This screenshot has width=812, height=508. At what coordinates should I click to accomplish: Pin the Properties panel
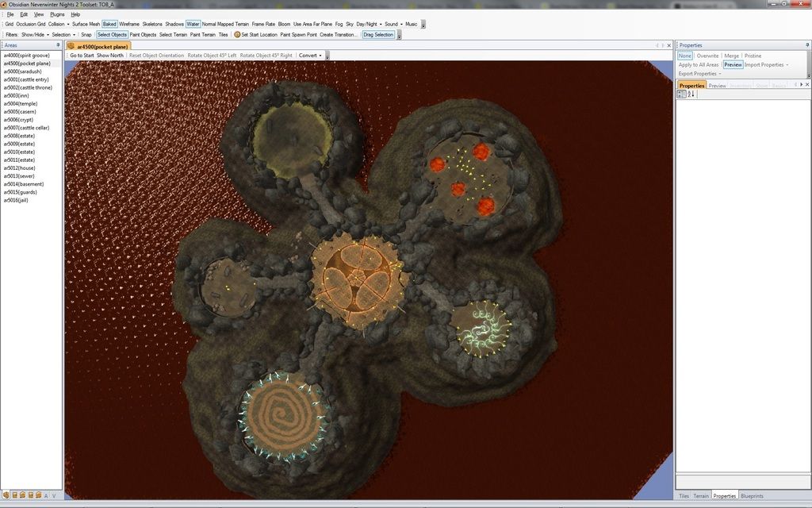[805, 45]
